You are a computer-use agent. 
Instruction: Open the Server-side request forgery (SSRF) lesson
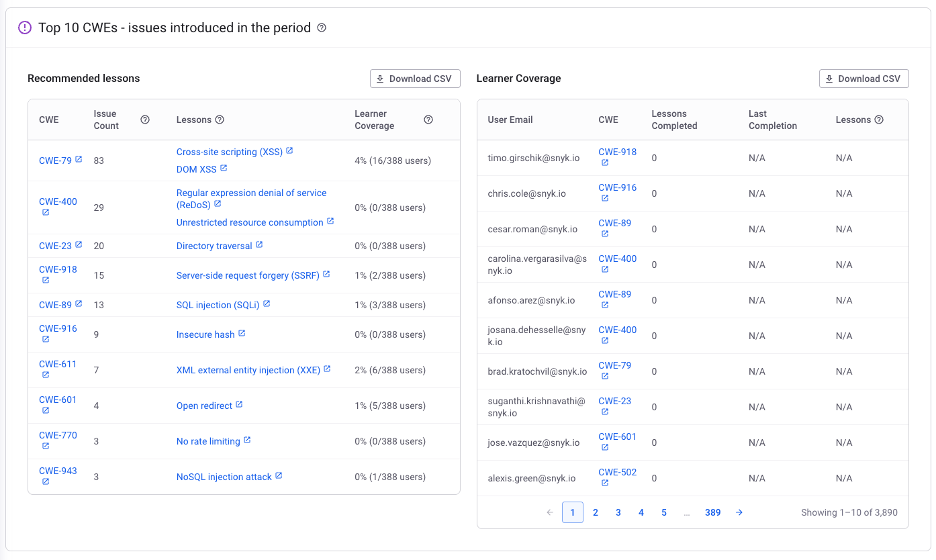248,275
